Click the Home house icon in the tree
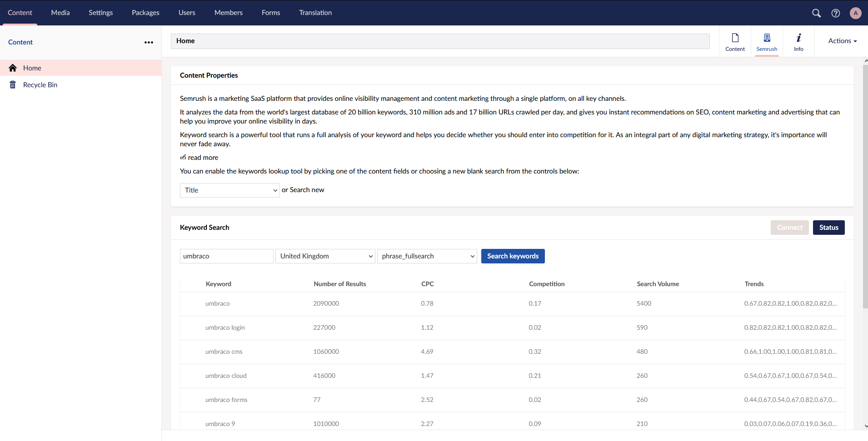The width and height of the screenshot is (868, 441). (x=13, y=68)
